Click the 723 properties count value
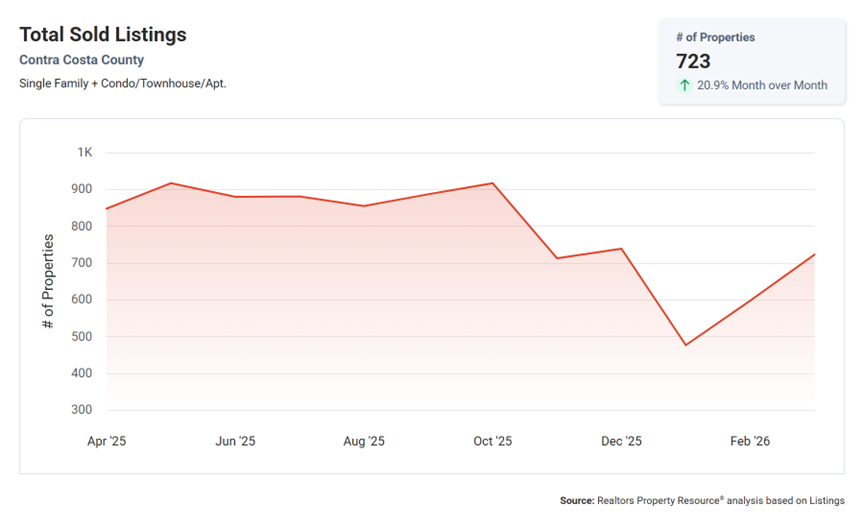Viewport: 864px width, 528px height. point(693,61)
